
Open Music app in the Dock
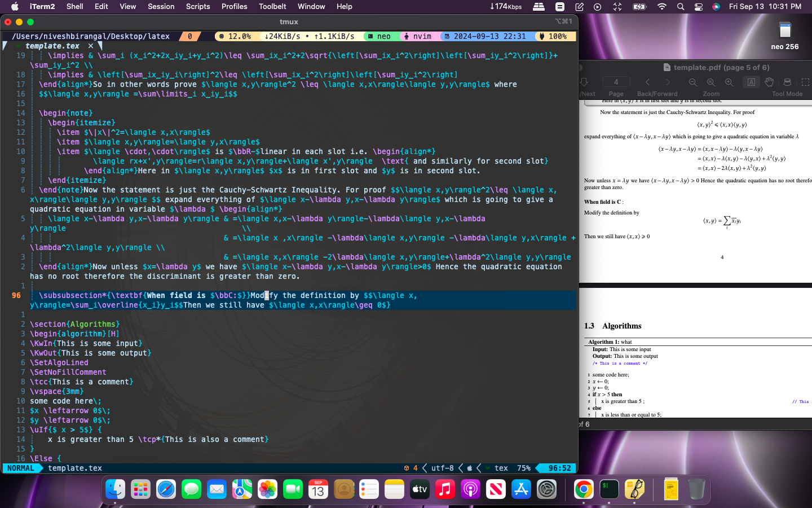[x=445, y=489]
